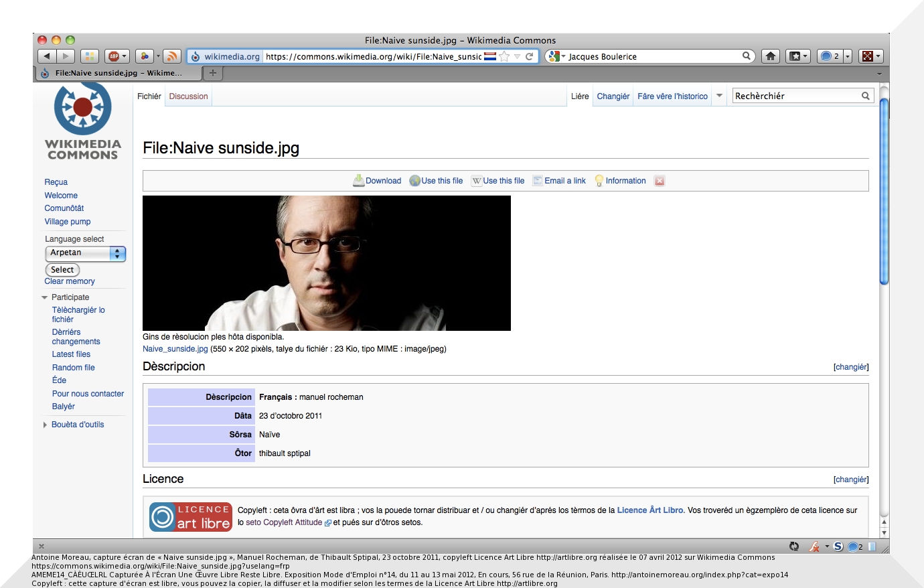Image resolution: width=924 pixels, height=588 pixels.
Task: Click the Clear memory link
Action: [70, 281]
